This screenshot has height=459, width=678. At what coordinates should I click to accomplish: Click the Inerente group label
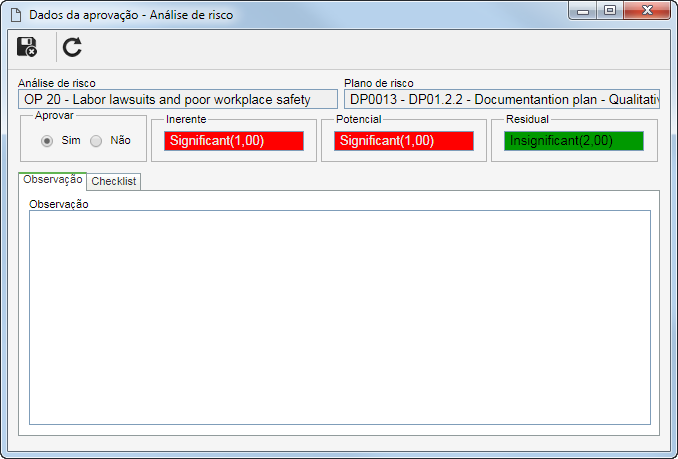[x=186, y=119]
